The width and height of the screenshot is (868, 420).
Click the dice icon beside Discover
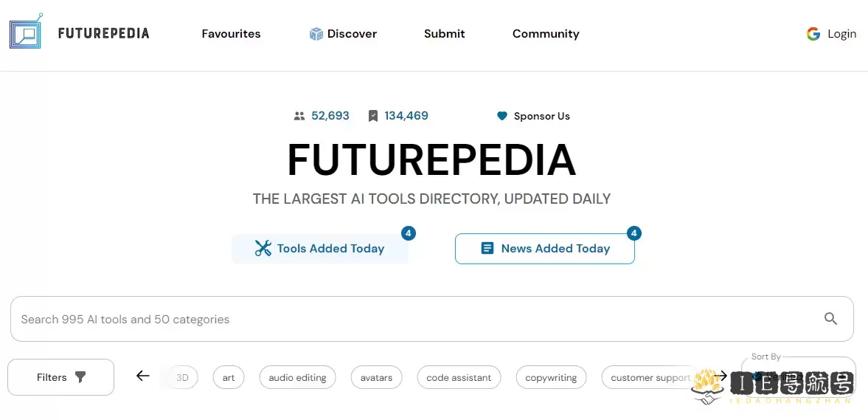(316, 35)
